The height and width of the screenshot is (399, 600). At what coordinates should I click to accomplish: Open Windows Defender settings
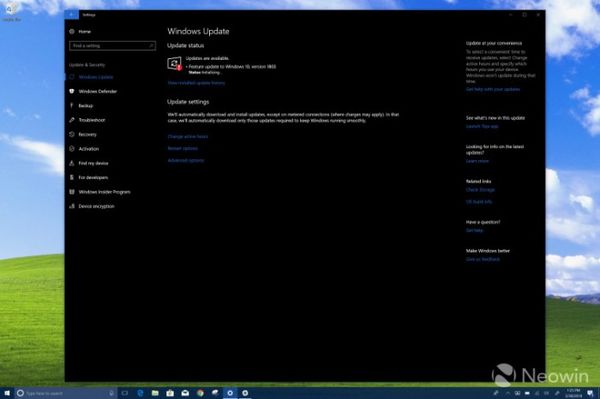pyautogui.click(x=98, y=91)
